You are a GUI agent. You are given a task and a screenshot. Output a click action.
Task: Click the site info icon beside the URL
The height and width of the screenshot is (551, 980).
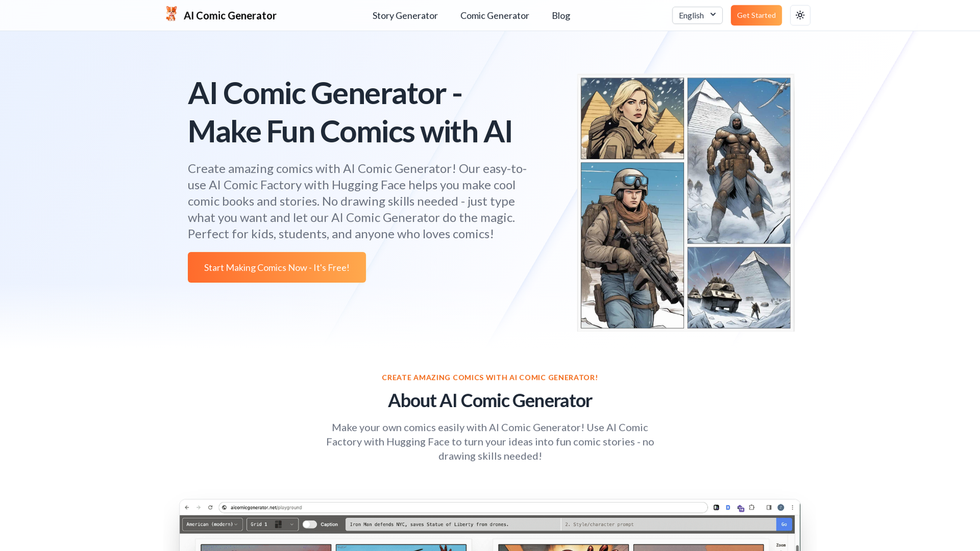pyautogui.click(x=224, y=508)
